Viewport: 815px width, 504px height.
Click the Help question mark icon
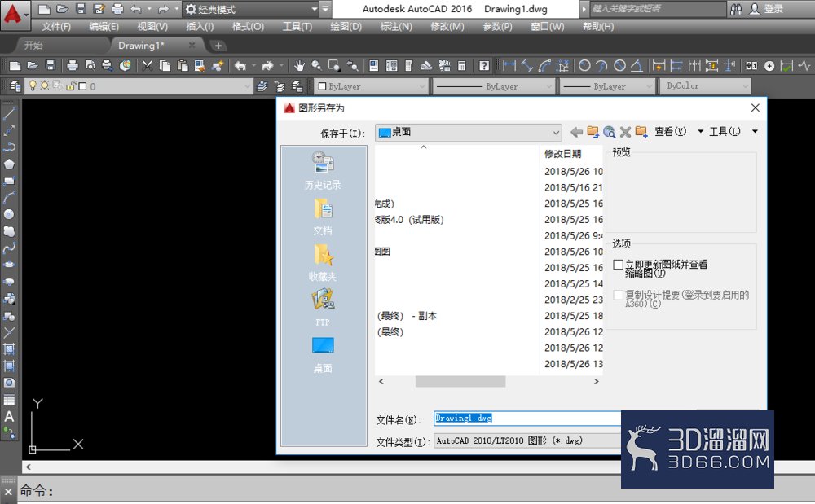[484, 66]
